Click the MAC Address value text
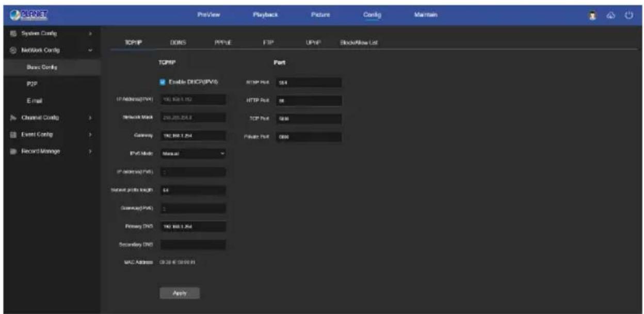The width and height of the screenshot is (644, 314). coord(178,262)
